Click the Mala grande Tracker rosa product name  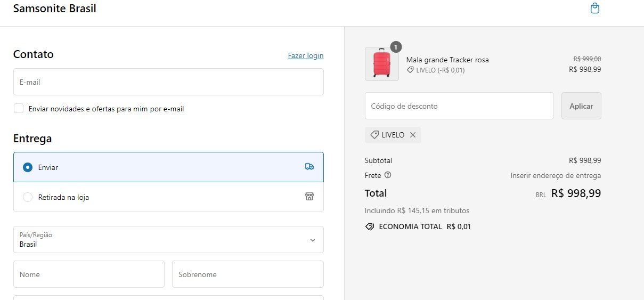(447, 60)
